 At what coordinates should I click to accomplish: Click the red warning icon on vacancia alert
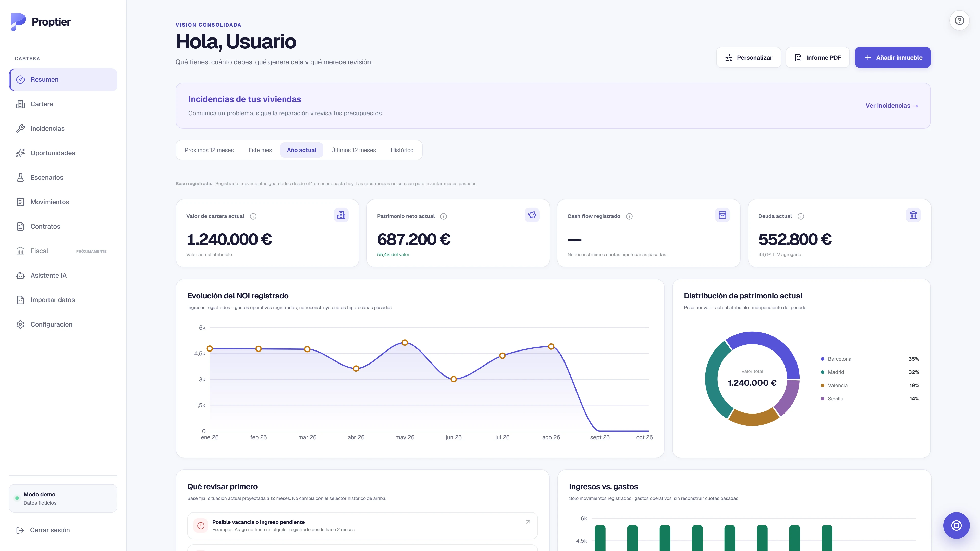tap(201, 525)
